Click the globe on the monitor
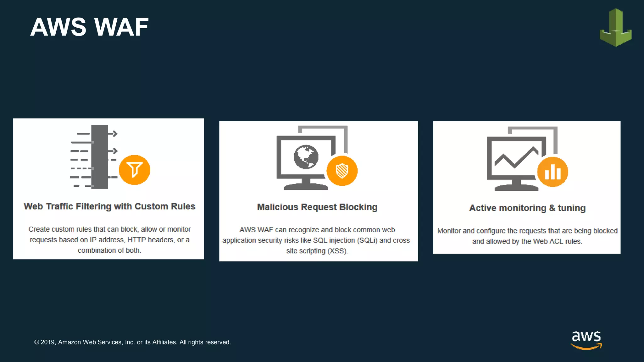 pos(306,157)
